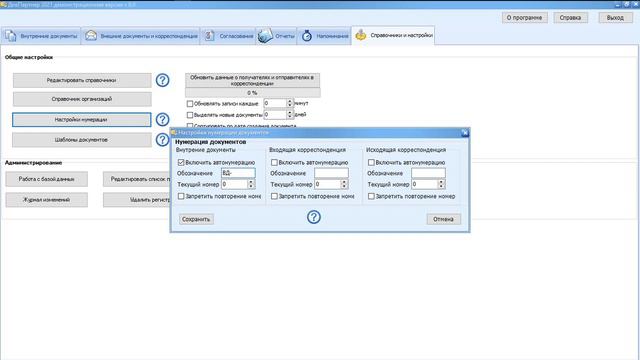Click Обозначение field of Входящая корреспонденция
Image resolution: width=640 pixels, height=360 pixels.
[x=331, y=173]
